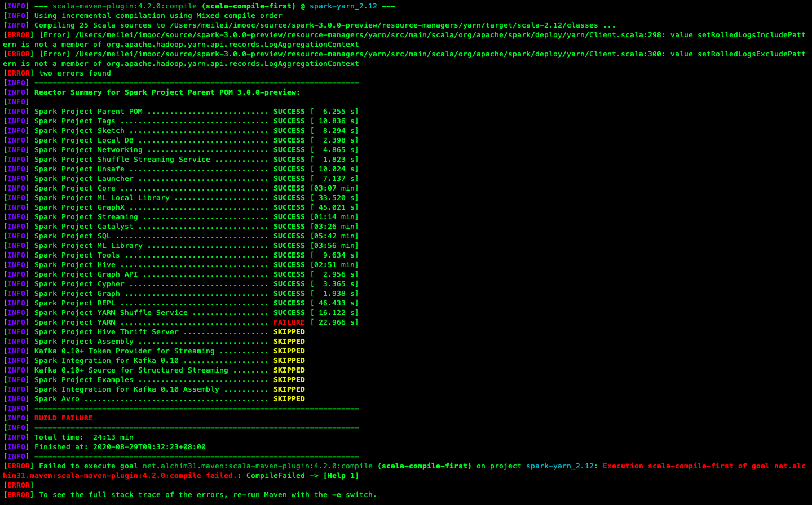Image resolution: width=812 pixels, height=505 pixels.
Task: Select '[03:07 min]' Core build time
Action: (334, 188)
